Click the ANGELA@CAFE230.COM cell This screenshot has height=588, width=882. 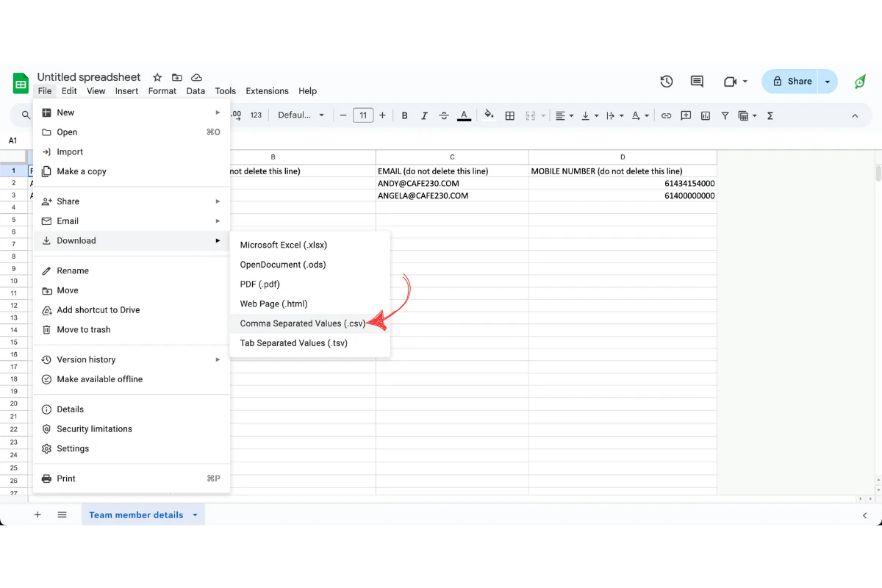tap(452, 196)
